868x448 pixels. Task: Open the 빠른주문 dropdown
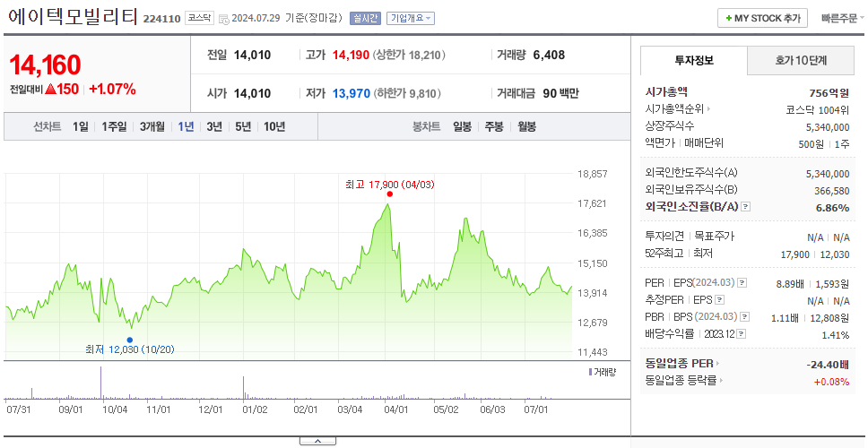[843, 18]
